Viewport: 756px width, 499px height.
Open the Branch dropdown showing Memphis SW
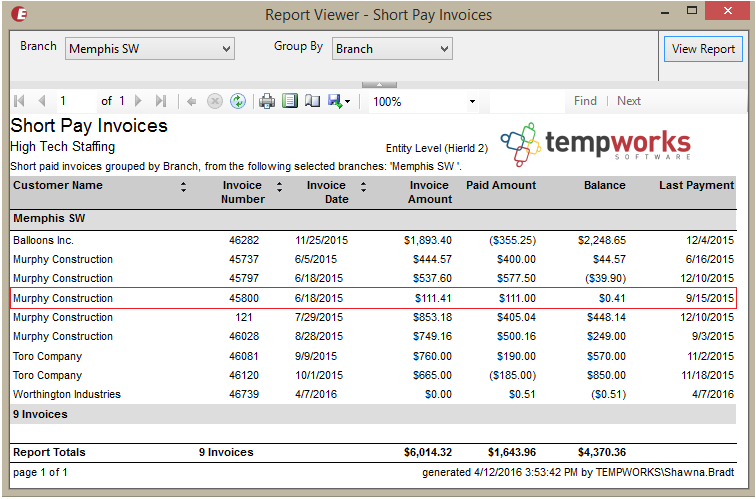tap(149, 48)
